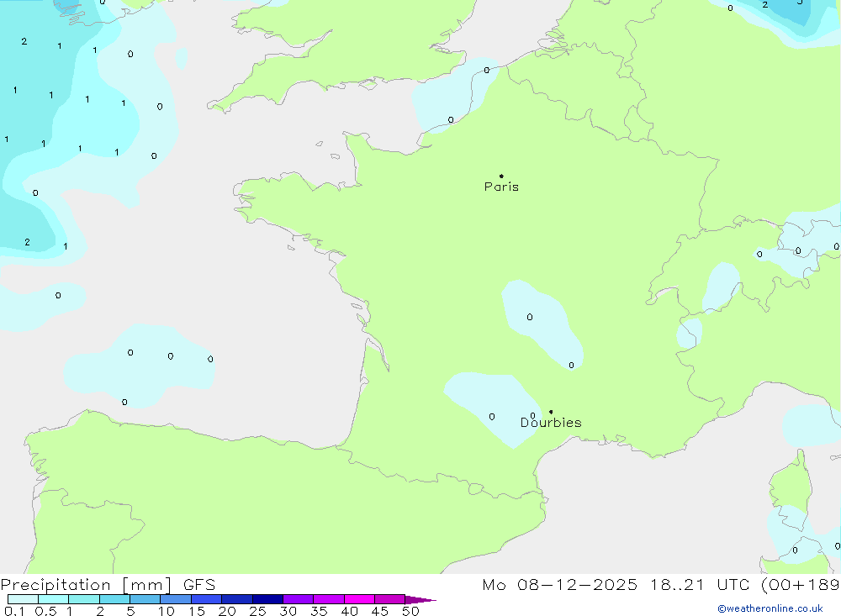Pick the 20–25 mm dark blue swatch
The height and width of the screenshot is (616, 841).
[x=237, y=599]
